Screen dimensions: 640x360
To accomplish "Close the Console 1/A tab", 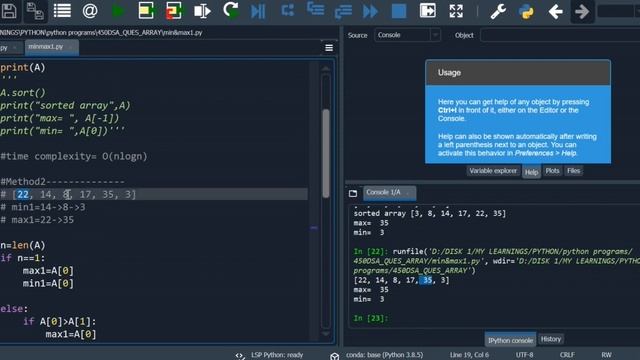I will [x=408, y=193].
